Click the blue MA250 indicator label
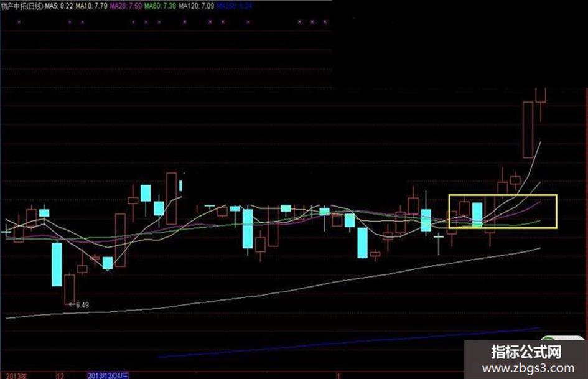 (235, 6)
